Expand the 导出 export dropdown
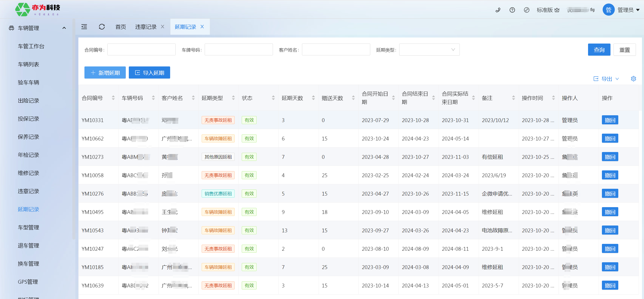The height and width of the screenshot is (299, 644). 606,79
